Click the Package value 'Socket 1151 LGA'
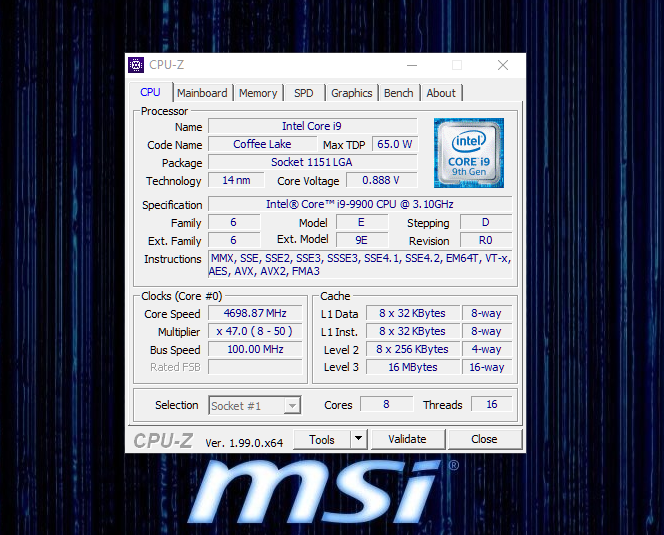Screen dimensions: 664x535 [312, 162]
